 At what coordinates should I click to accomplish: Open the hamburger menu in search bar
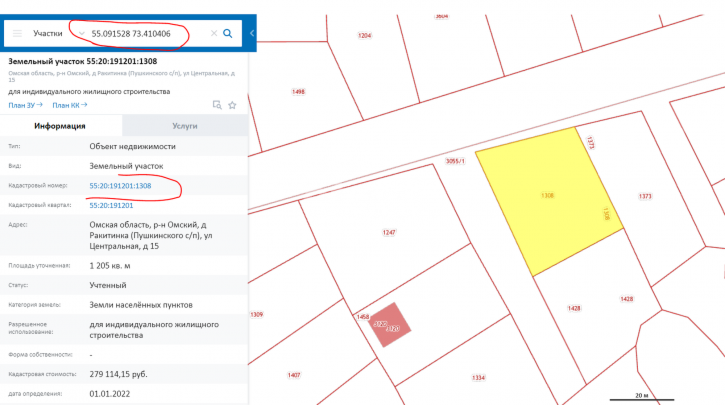click(x=17, y=33)
